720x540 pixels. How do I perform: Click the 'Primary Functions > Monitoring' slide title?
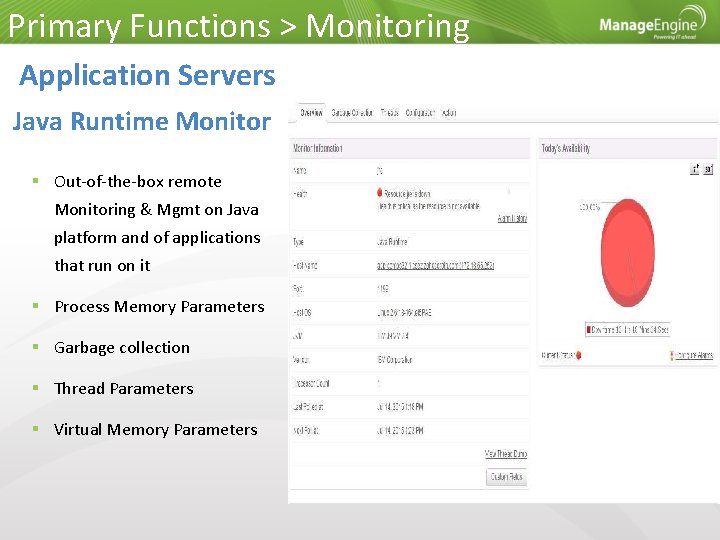[x=239, y=26]
